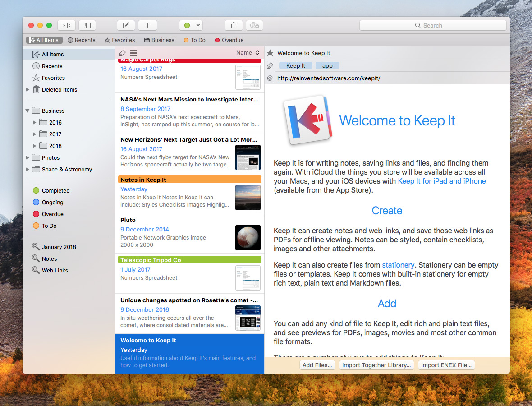Select the Business folder icon in sidebar

coord(36,111)
